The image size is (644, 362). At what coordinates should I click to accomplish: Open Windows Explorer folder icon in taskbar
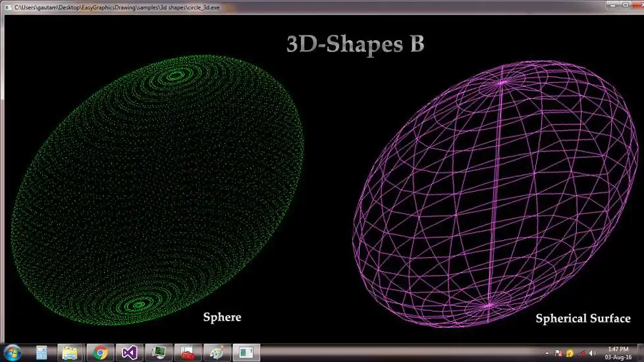point(70,353)
